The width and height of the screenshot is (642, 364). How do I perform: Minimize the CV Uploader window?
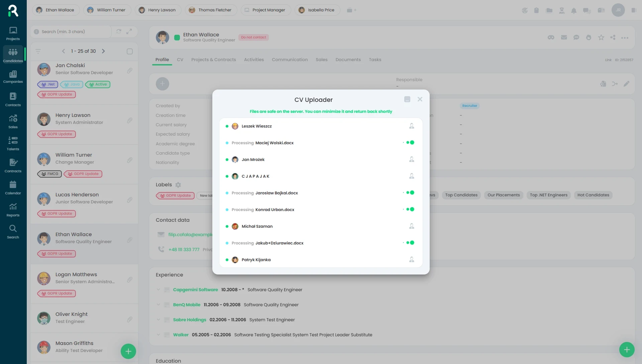(407, 99)
